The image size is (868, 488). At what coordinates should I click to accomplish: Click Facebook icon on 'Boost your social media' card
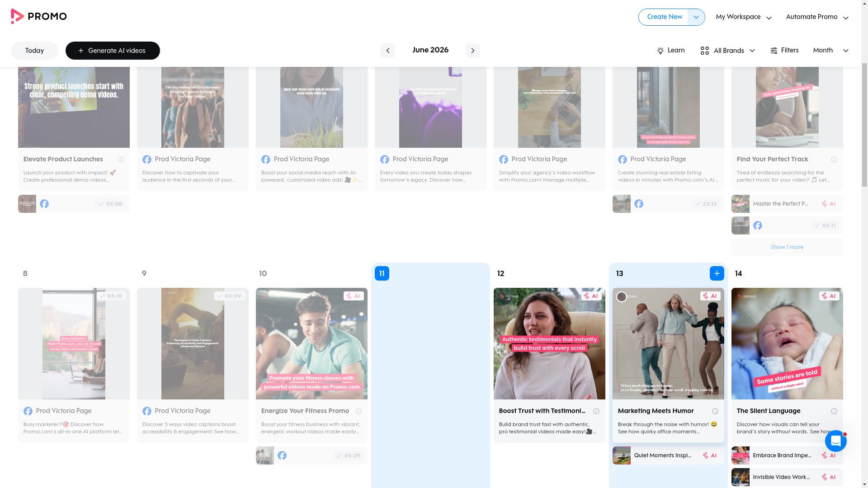tap(266, 160)
